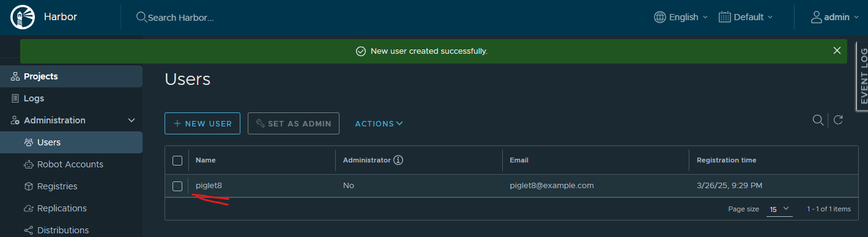Click the SET AS ADMIN button
868x237 pixels.
click(x=294, y=123)
